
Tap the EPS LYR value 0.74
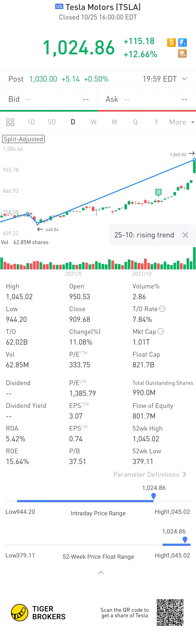76,439
